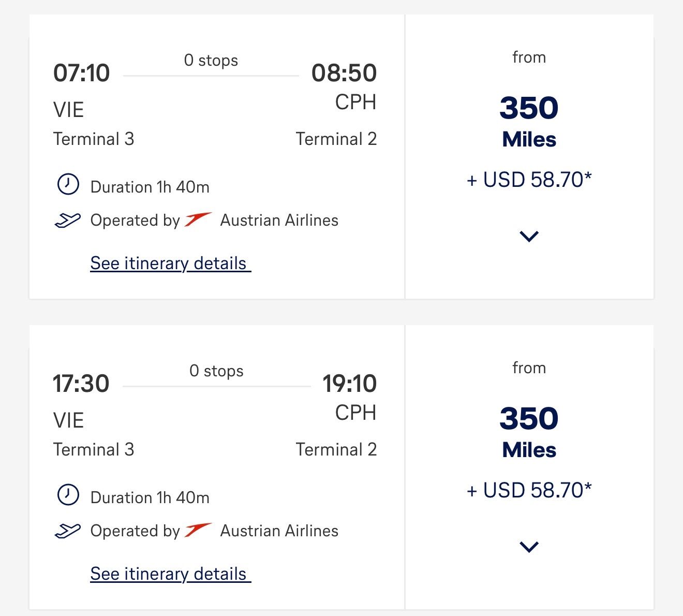Click Austrian Airlines logo on the 17:30 flight
Image resolution: width=683 pixels, height=616 pixels.
(198, 530)
